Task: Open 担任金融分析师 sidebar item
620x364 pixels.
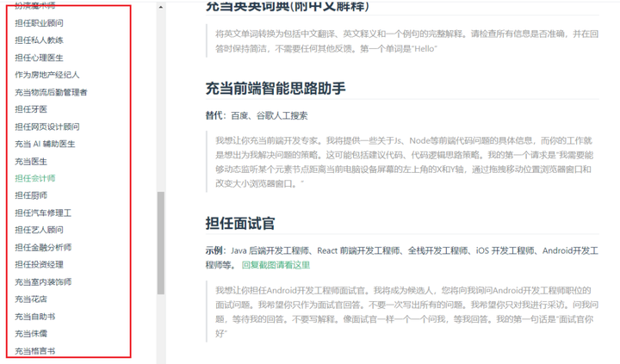Action: point(43,248)
